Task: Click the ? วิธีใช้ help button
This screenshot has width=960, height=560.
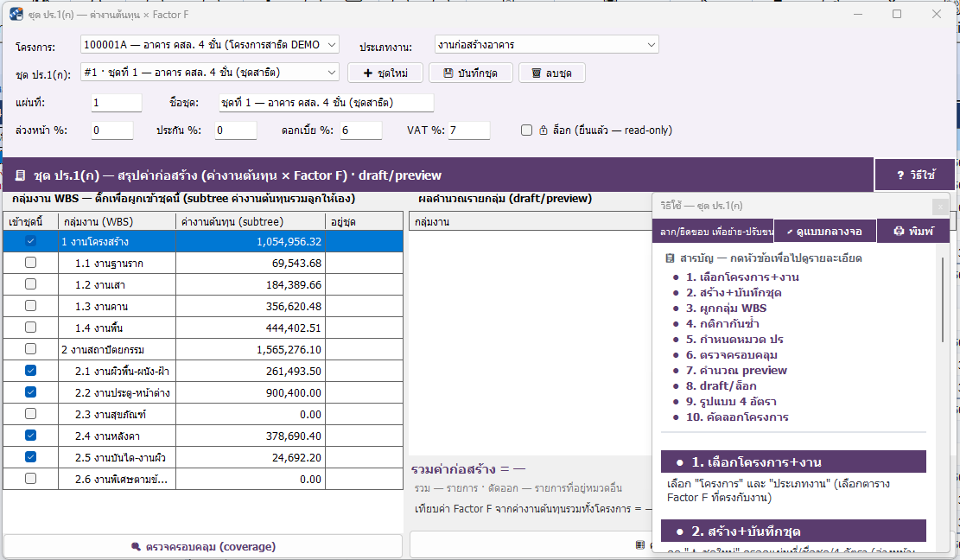Action: (x=915, y=175)
